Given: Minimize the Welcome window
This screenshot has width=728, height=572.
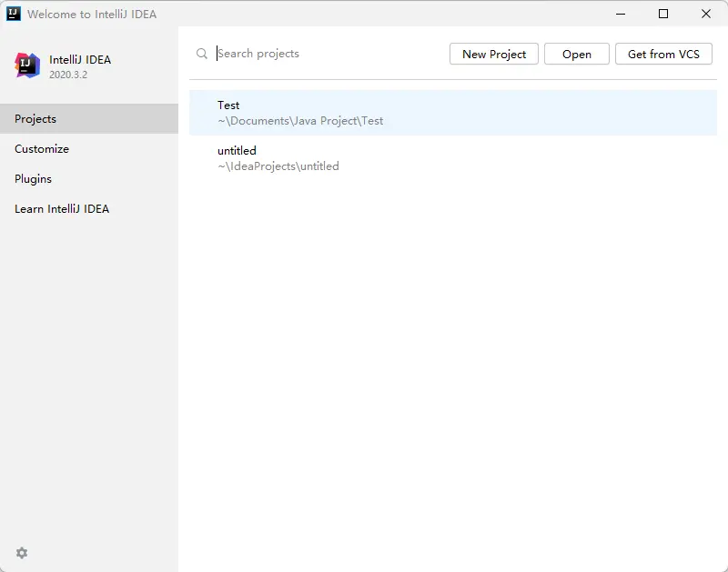Looking at the screenshot, I should (x=621, y=14).
